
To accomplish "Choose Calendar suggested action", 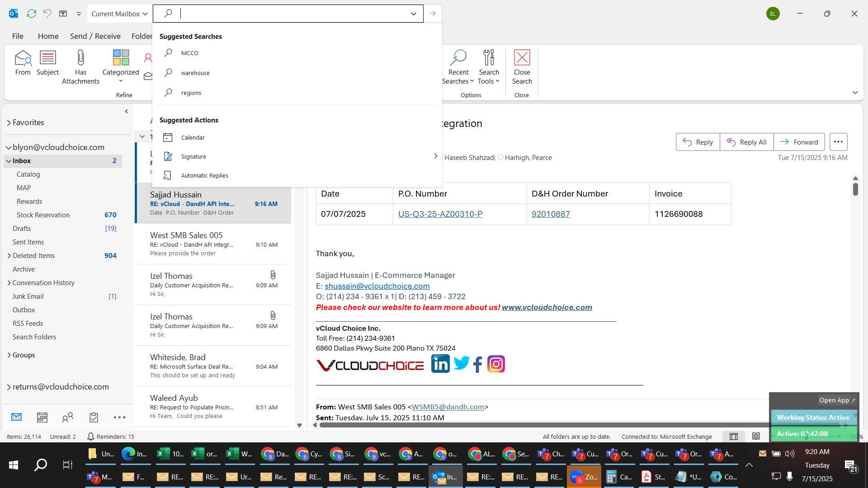I will click(297, 137).
